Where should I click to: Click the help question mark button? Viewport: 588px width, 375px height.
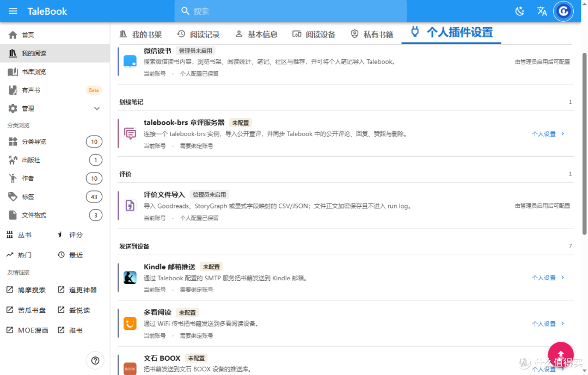tap(95, 360)
